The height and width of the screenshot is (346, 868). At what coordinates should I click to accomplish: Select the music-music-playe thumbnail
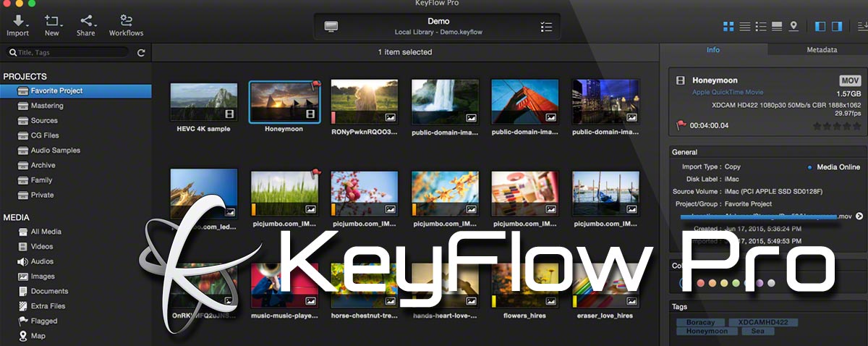[x=284, y=284]
